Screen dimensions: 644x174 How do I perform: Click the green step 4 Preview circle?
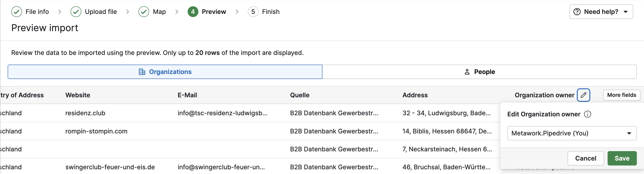[193, 12]
